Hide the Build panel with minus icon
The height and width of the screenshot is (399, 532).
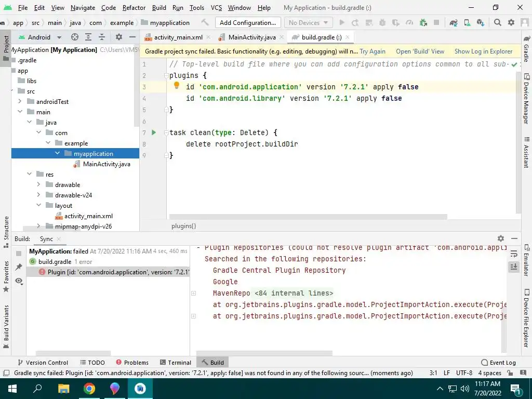pos(514,238)
